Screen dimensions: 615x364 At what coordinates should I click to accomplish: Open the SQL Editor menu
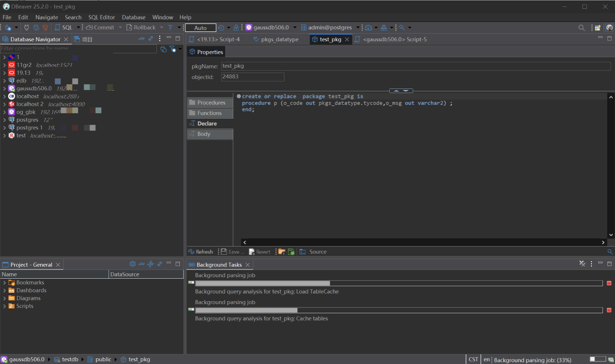coord(101,17)
